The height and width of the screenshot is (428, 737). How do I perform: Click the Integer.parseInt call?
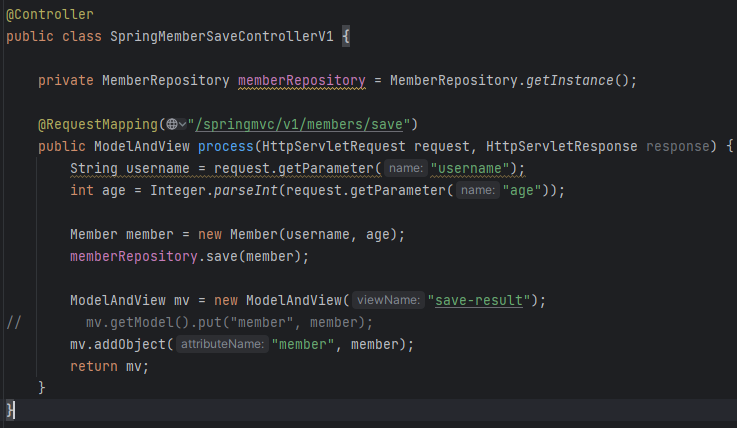pyautogui.click(x=214, y=191)
